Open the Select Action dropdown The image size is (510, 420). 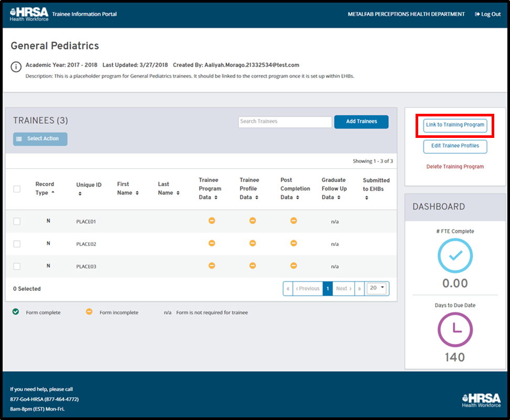(40, 139)
